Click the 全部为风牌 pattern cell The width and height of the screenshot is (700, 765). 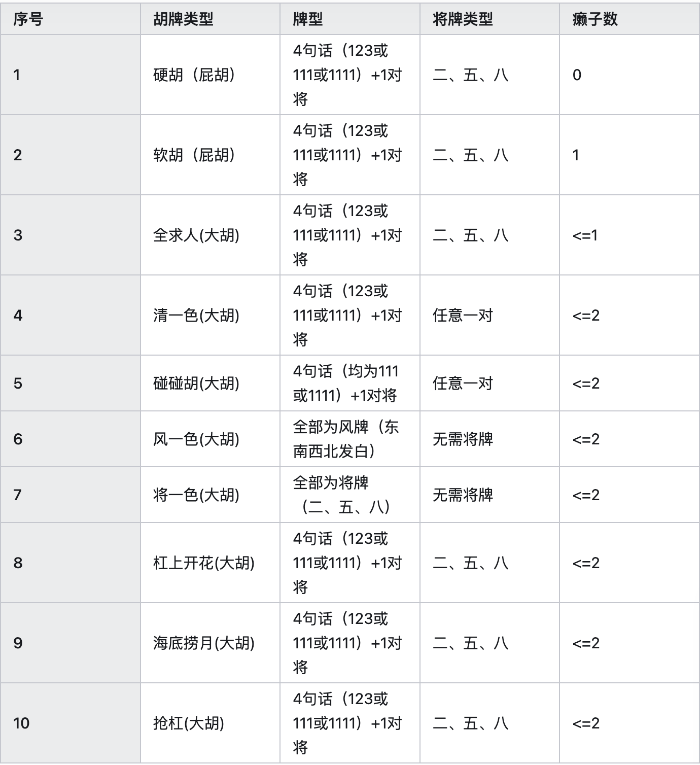(350, 439)
